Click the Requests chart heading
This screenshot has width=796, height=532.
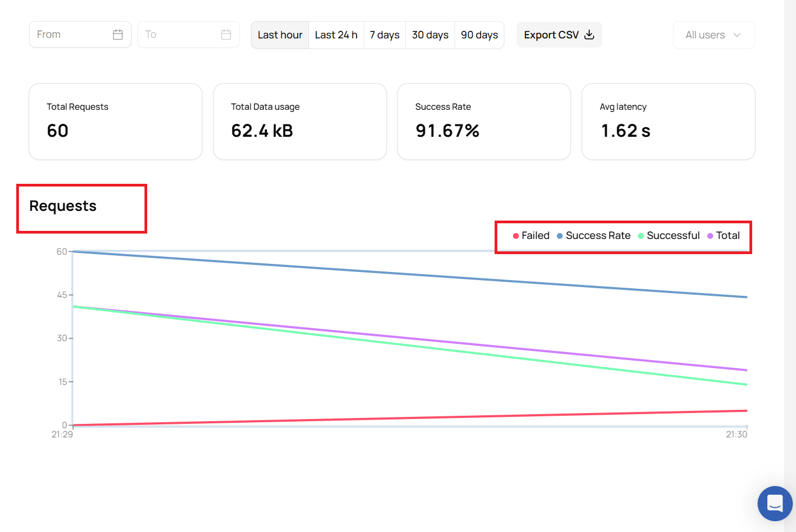(x=63, y=206)
